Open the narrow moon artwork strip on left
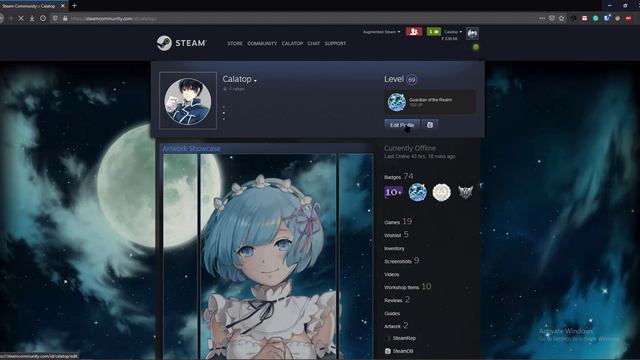 pos(180,256)
